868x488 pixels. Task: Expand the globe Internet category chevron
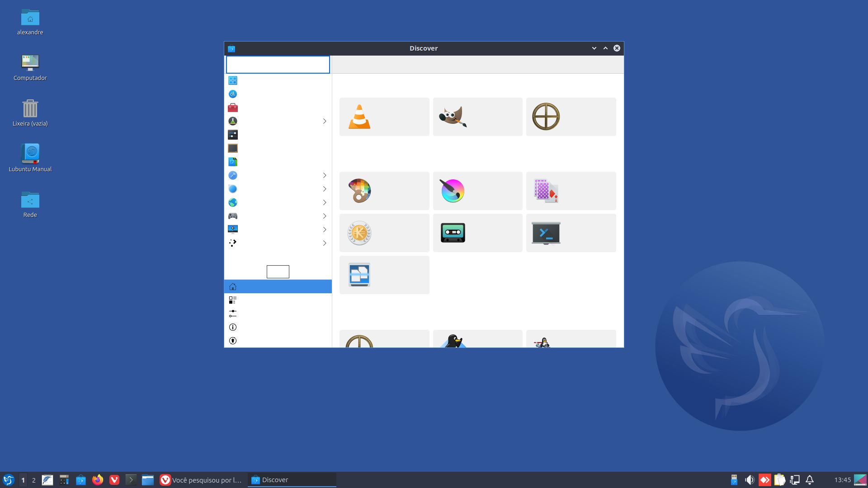(x=324, y=202)
